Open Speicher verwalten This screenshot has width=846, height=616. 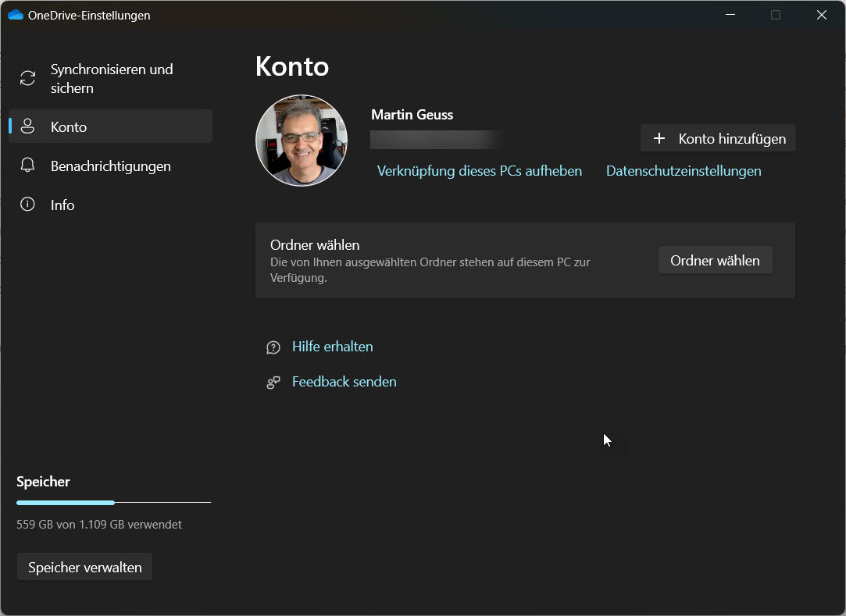[84, 568]
